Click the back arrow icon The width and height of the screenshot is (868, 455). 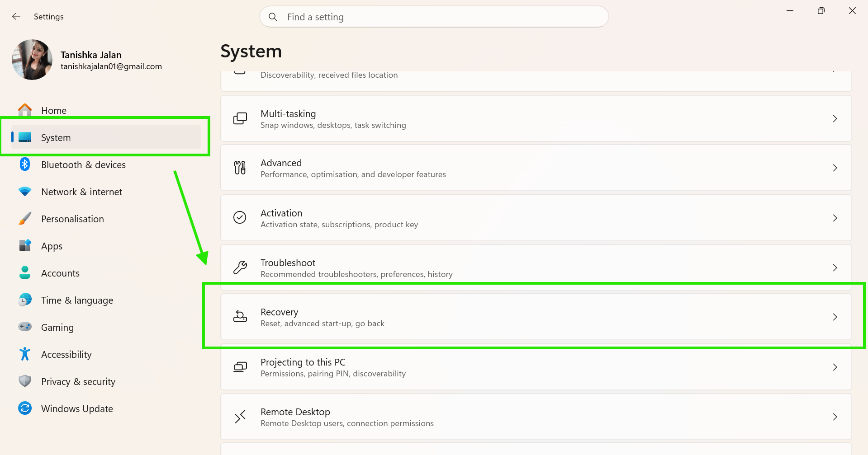pyautogui.click(x=16, y=17)
